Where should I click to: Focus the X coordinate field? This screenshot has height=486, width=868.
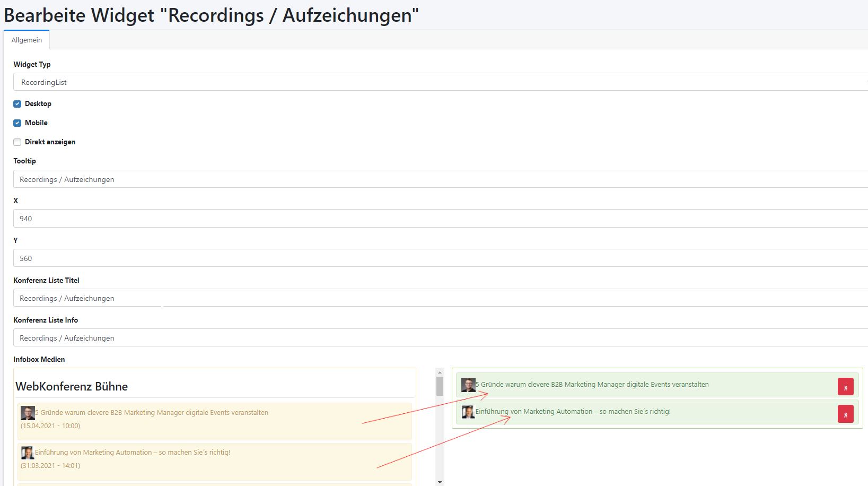point(440,219)
